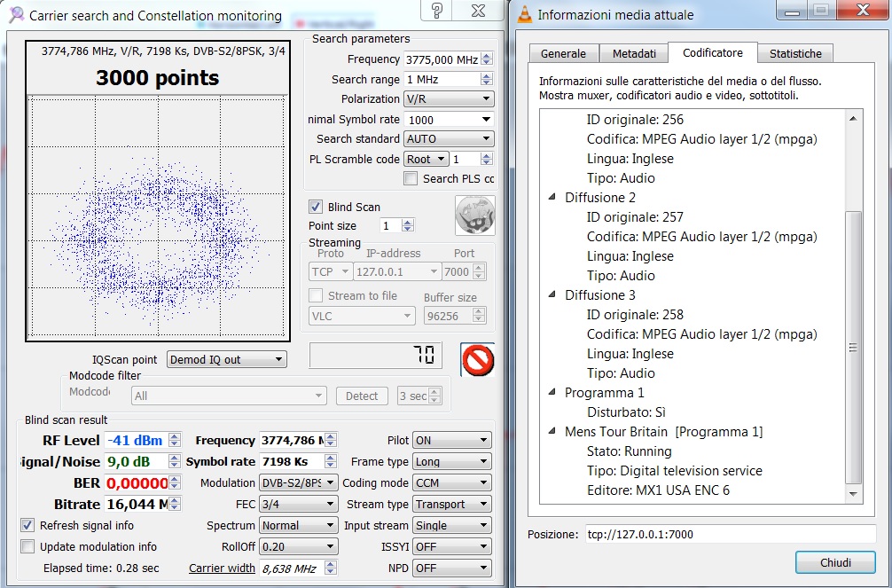
Task: Click 'Editore: MX1 USA ENC 6' row
Action: click(658, 490)
